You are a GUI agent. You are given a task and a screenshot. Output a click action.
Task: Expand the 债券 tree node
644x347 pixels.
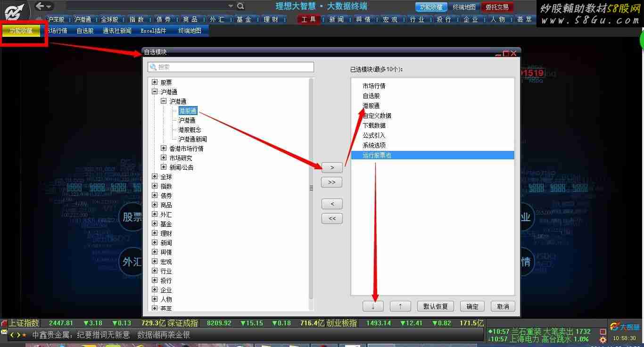[x=155, y=195]
